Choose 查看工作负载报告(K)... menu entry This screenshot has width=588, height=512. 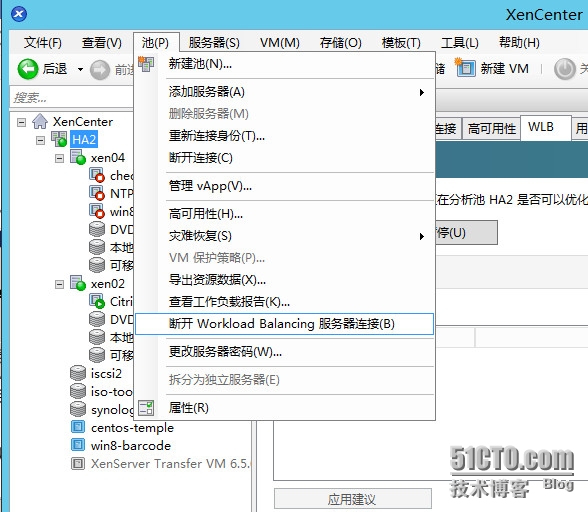point(284,302)
